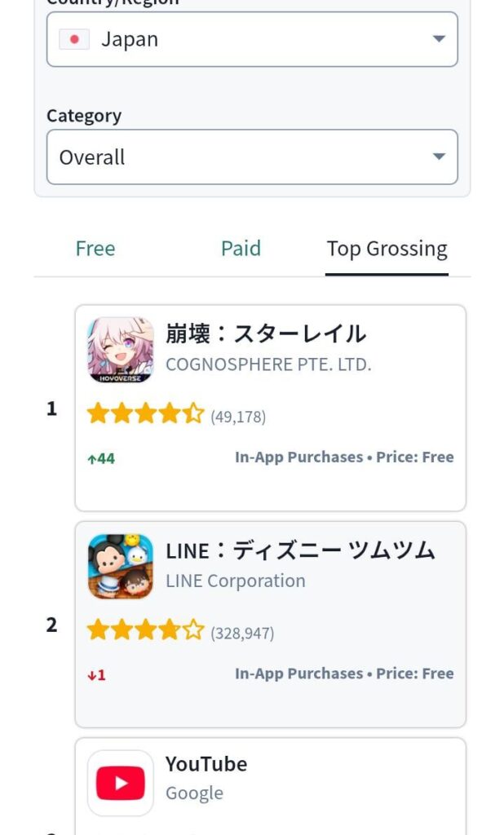Expand the Category dropdown showing Overall
504x835 pixels.
(x=252, y=157)
